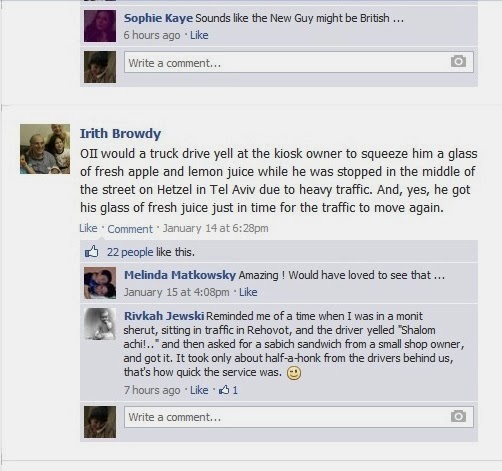Screen dimensions: 502x471
Task: Click camera icon in lower comment box
Action: [458, 416]
